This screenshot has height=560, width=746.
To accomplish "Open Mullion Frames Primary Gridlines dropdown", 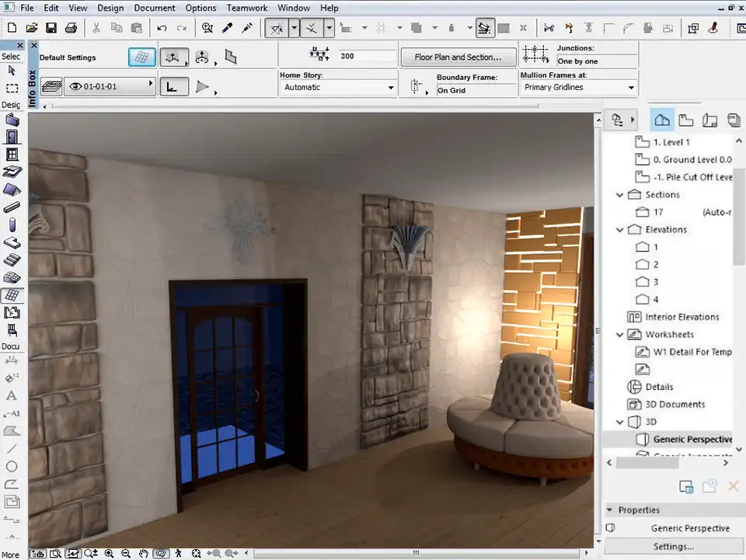I will tap(578, 88).
